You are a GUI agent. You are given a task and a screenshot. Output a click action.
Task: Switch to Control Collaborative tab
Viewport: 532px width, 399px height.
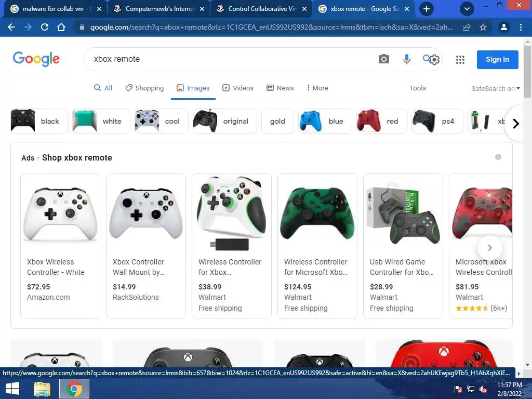click(x=262, y=9)
